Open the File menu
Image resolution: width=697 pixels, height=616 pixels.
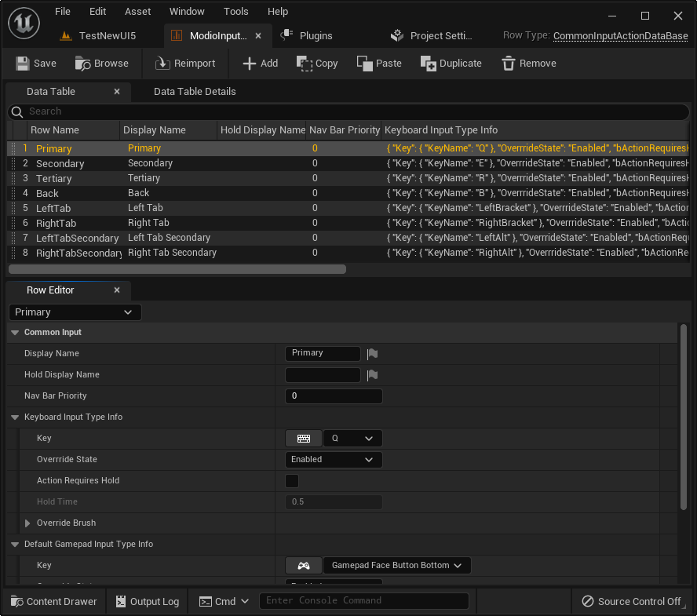[x=63, y=12]
